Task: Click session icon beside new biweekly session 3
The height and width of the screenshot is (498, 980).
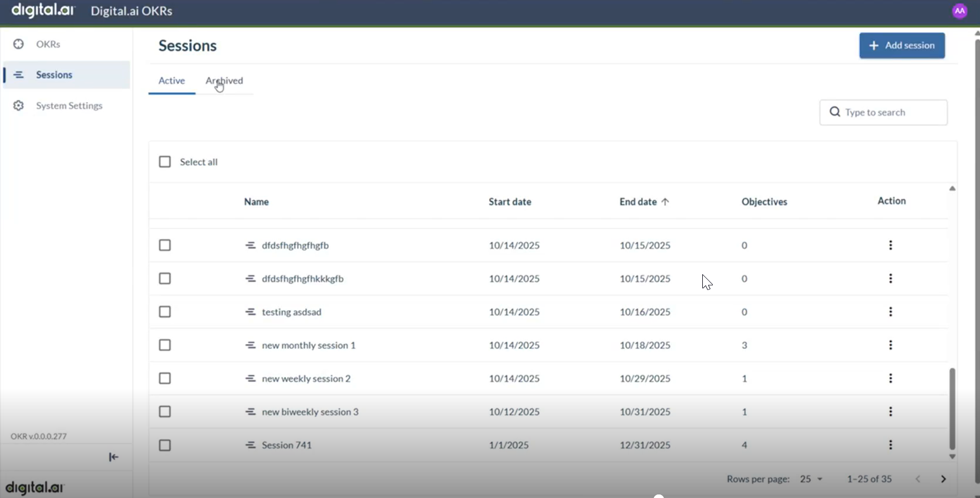Action: pyautogui.click(x=250, y=412)
